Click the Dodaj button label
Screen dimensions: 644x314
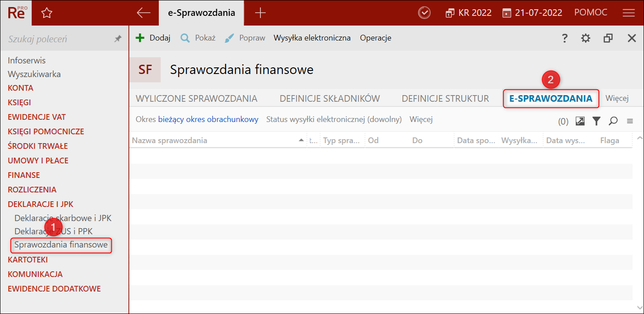[160, 38]
